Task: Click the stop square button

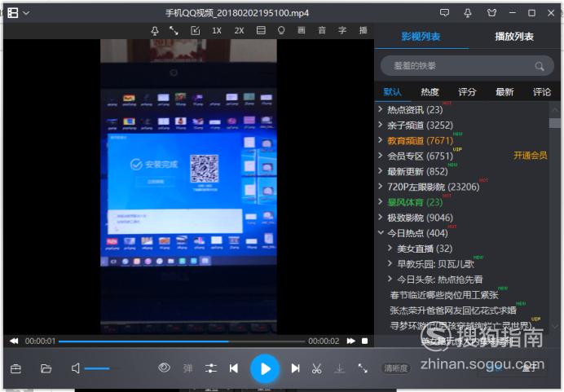Action: (x=365, y=341)
